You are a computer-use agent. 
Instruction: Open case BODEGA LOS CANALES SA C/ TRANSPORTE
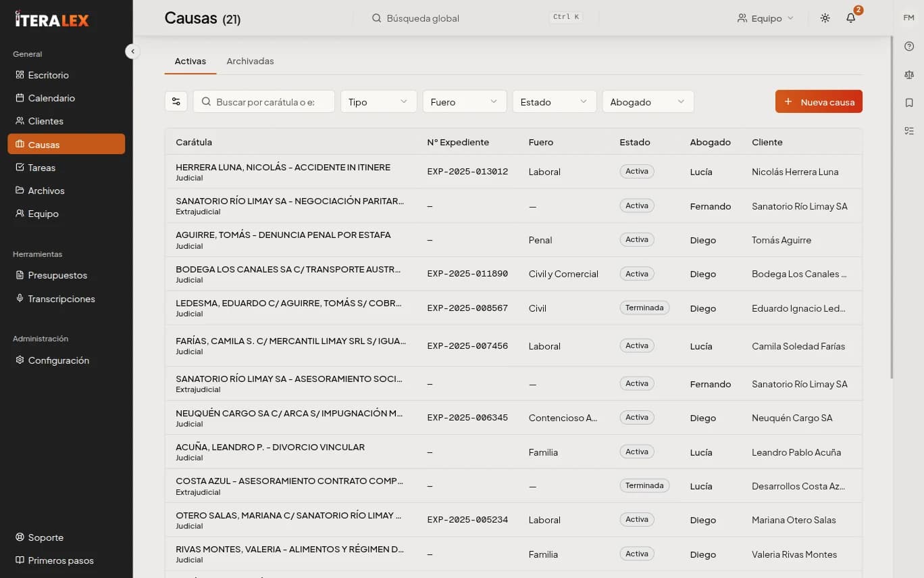(x=288, y=269)
